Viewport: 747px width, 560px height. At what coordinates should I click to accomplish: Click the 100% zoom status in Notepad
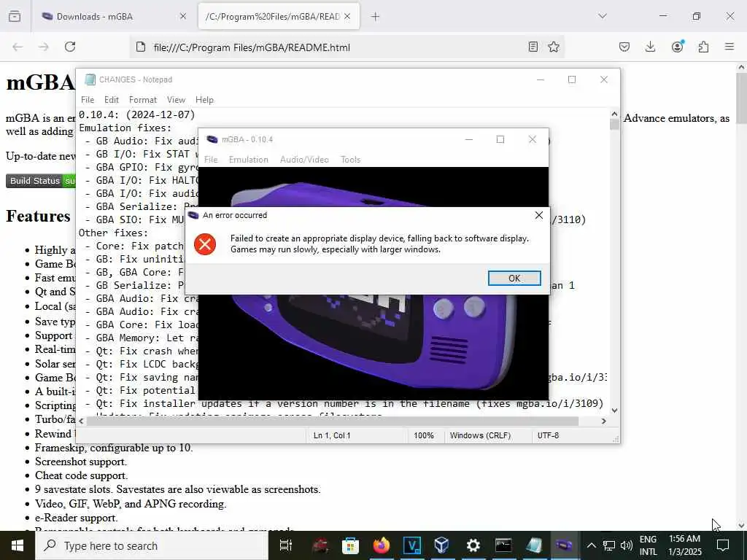coord(424,435)
